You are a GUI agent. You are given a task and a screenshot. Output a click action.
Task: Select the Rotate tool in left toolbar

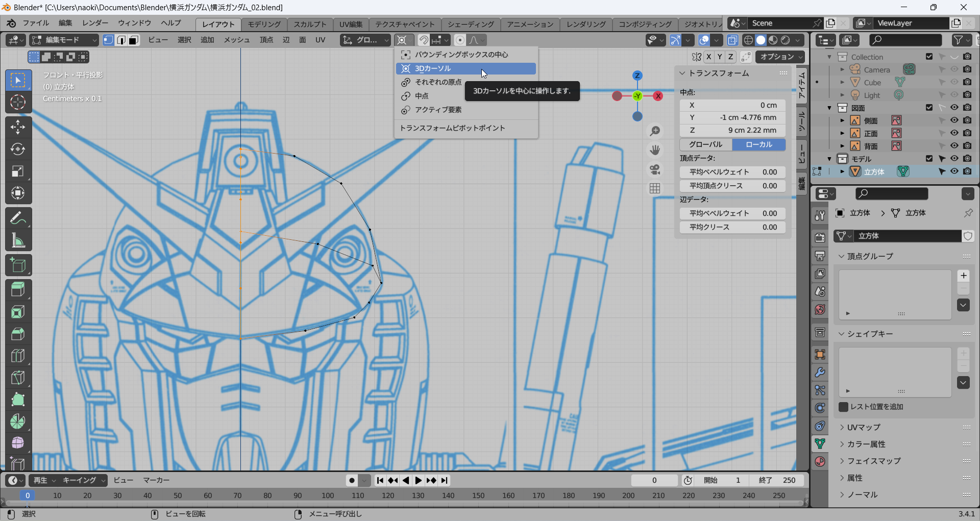click(18, 149)
